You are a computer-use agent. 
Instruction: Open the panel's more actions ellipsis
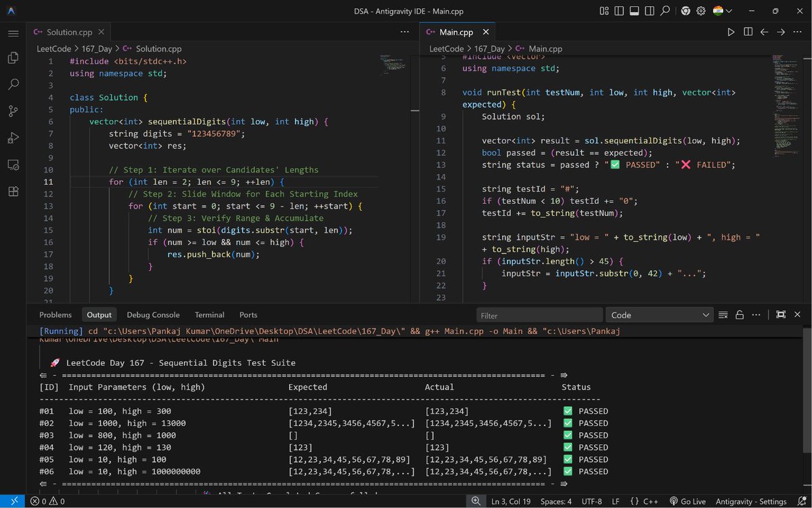(x=757, y=315)
